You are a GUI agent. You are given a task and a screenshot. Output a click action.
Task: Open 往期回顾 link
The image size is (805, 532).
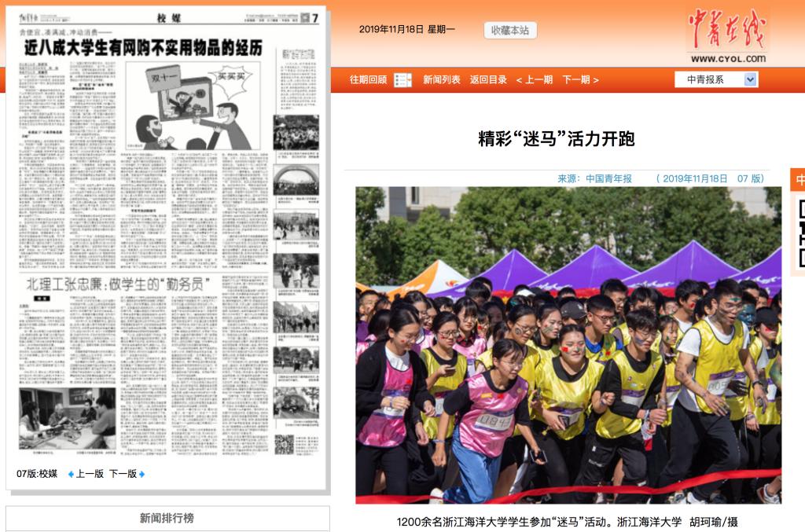(x=368, y=80)
